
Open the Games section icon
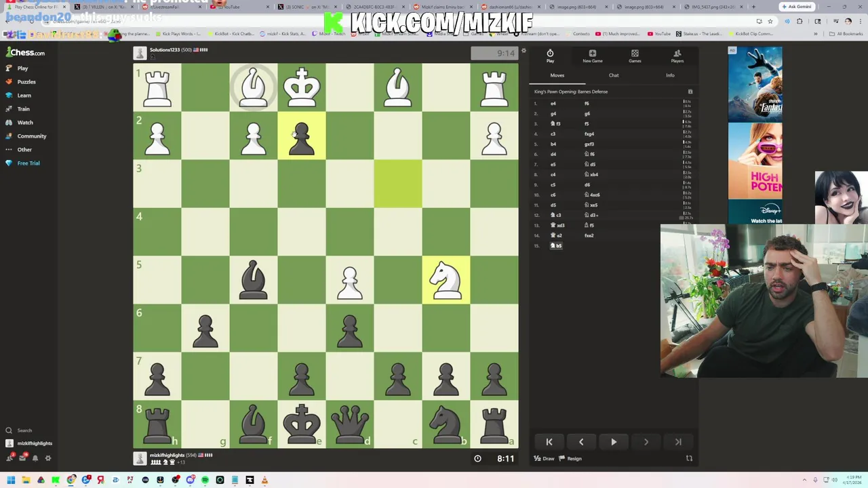pyautogui.click(x=635, y=56)
